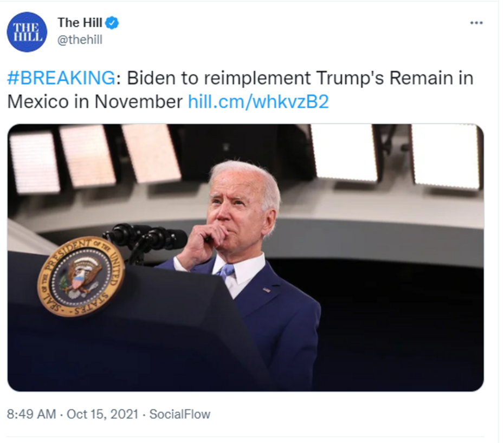Open the SocialFlow source label
Image resolution: width=504 pixels, height=443 pixels.
point(180,414)
